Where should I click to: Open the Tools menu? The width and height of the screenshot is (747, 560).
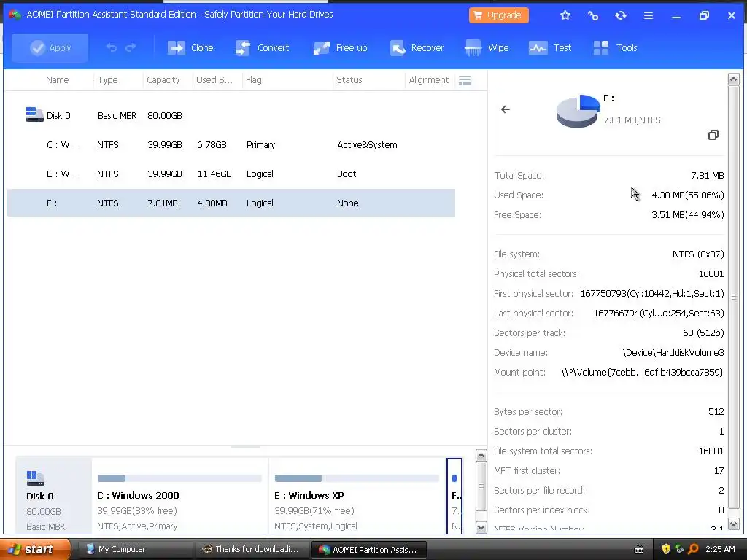pyautogui.click(x=615, y=47)
